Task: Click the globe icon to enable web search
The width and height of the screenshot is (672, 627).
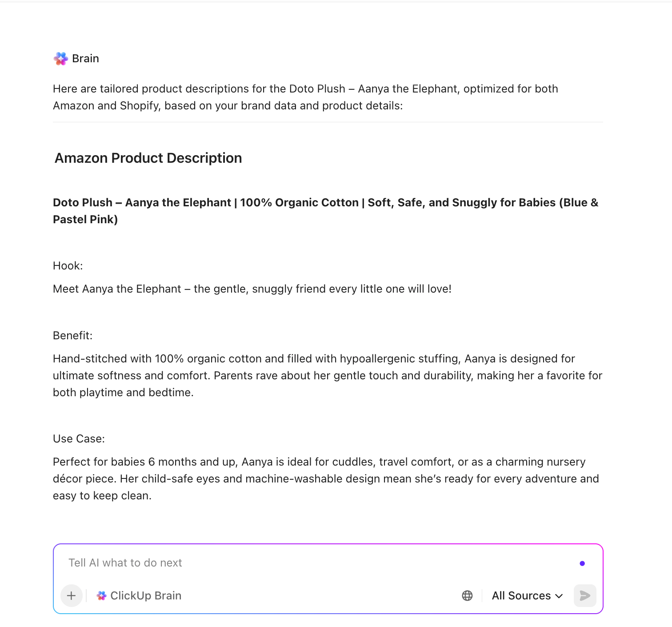Action: [x=467, y=595]
